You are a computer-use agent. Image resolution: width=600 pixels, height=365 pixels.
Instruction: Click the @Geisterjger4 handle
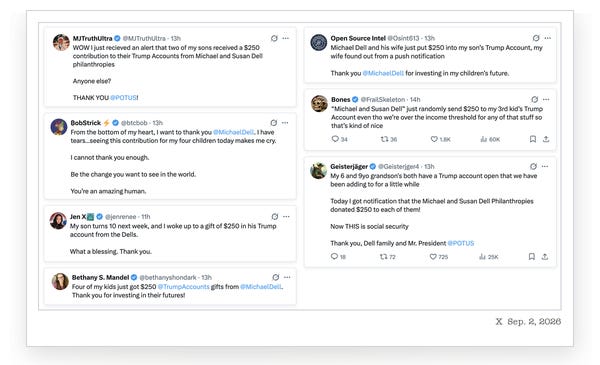[398, 166]
